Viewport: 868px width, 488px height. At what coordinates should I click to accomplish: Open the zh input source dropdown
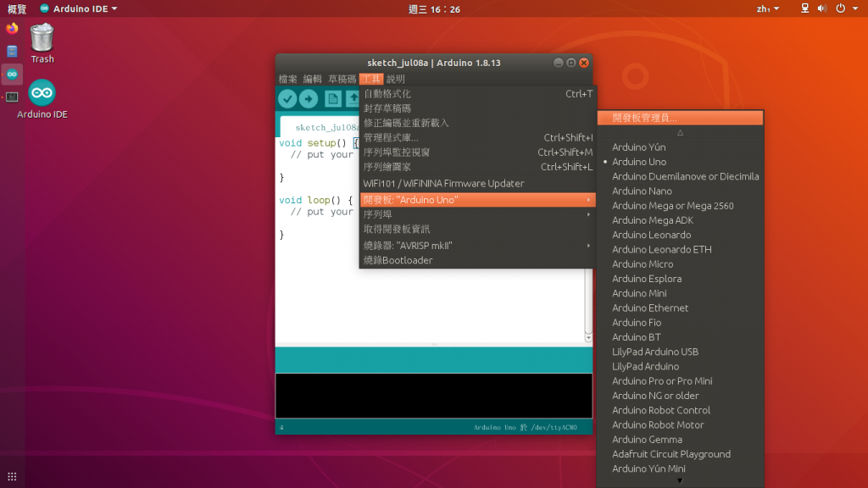tap(768, 8)
